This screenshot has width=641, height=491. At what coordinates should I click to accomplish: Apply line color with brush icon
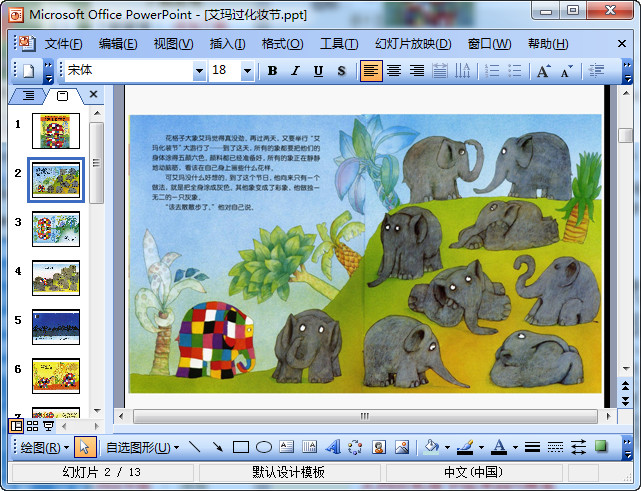(465, 447)
